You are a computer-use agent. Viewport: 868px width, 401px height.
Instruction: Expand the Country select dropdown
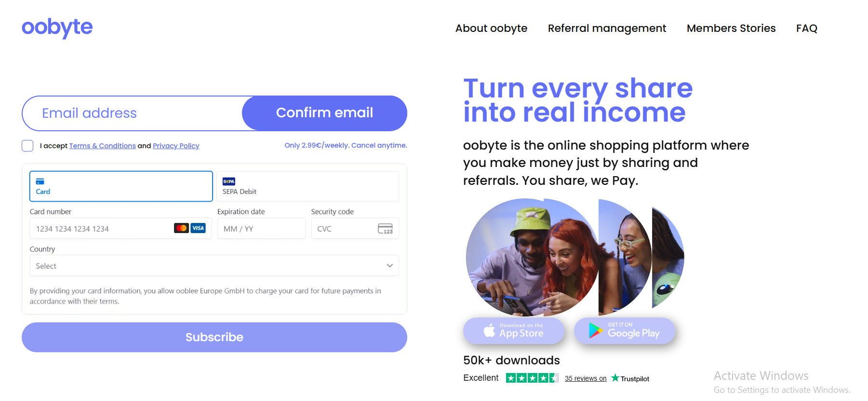pos(214,265)
